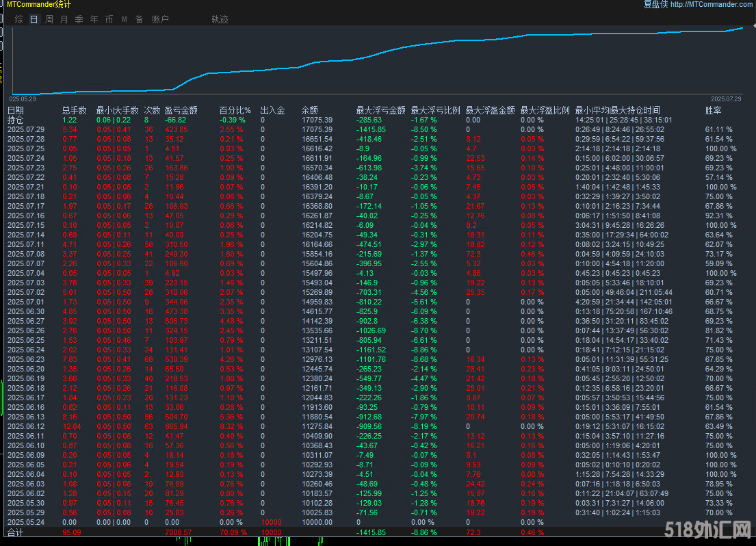Viewport: 756px width, 546px height.
Task: Switch to the 综 (summary) tab
Action: click(18, 20)
